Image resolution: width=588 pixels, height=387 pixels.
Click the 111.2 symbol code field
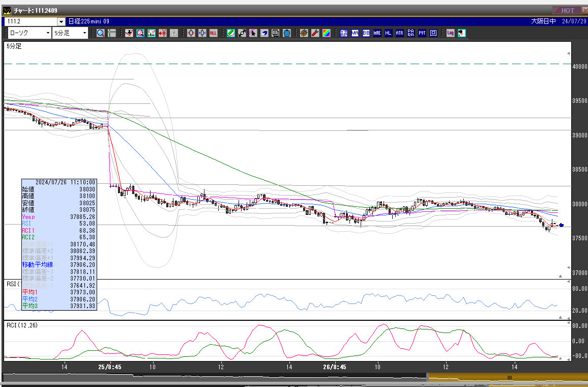31,21
